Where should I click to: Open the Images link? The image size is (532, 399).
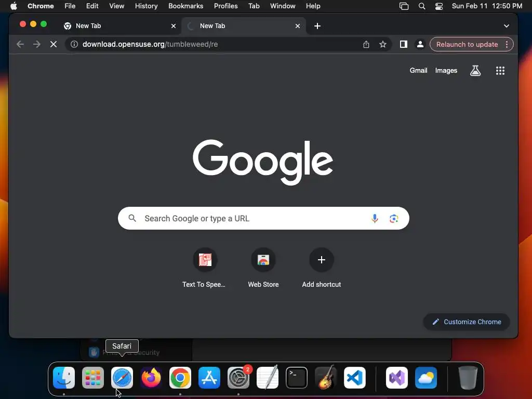coord(446,70)
